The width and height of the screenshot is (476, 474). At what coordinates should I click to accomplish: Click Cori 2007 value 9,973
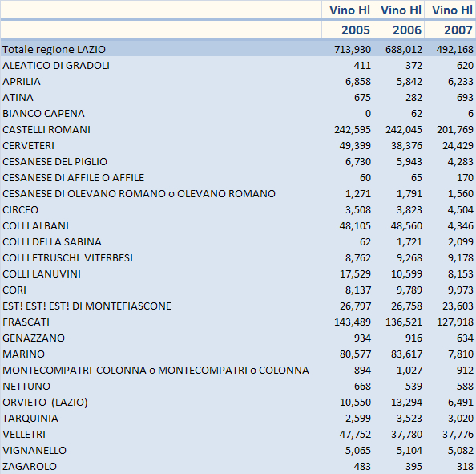[x=461, y=290]
